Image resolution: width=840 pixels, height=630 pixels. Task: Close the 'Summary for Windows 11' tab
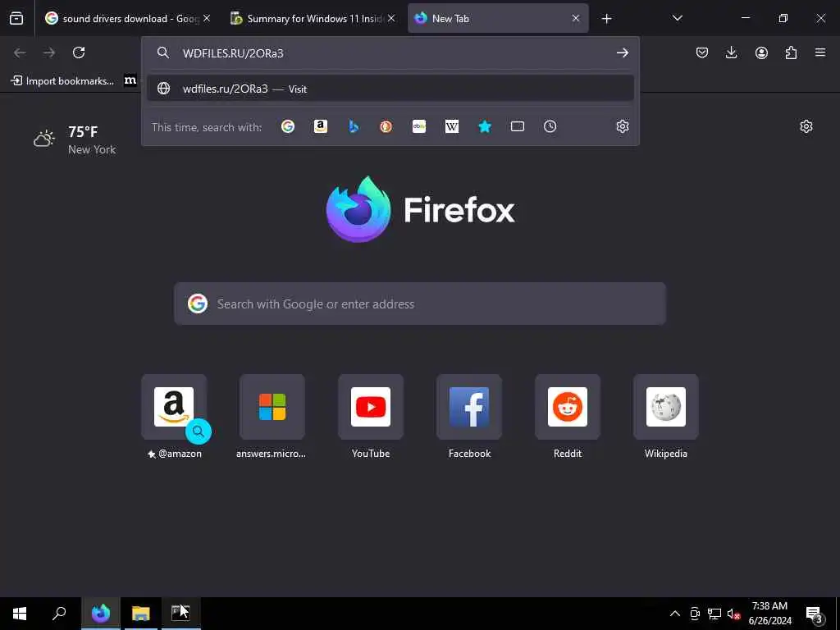tap(391, 18)
